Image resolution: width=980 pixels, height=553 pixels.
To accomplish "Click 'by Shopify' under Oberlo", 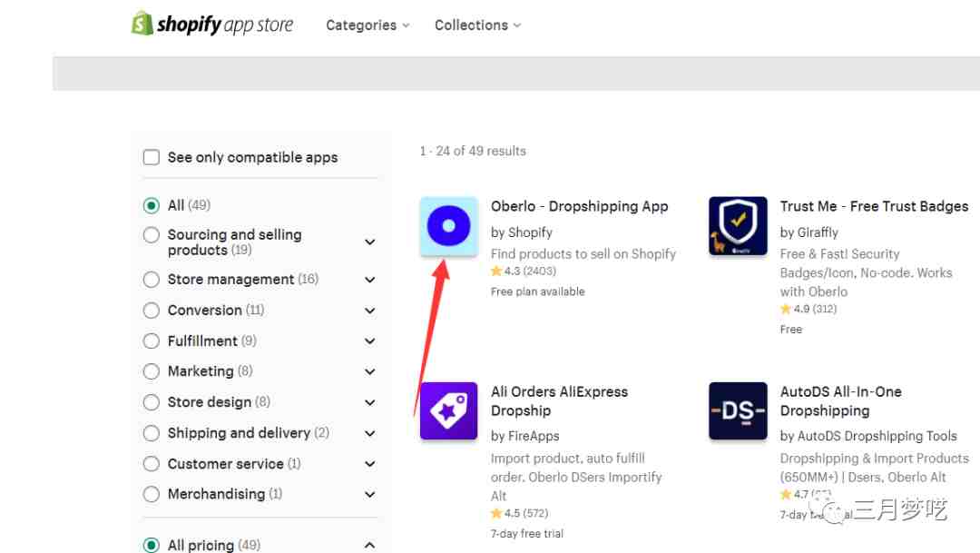I will 521,232.
